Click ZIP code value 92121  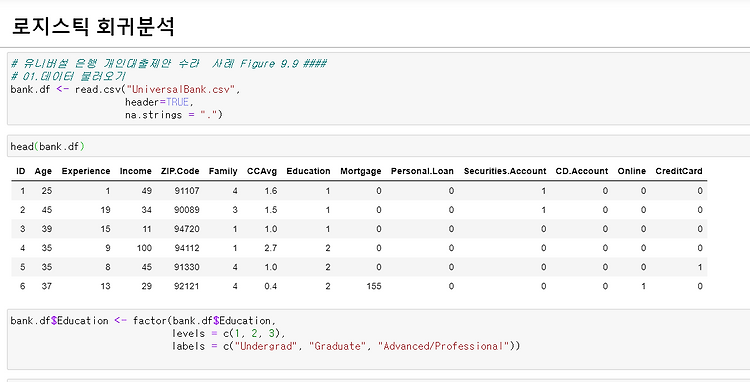(187, 286)
